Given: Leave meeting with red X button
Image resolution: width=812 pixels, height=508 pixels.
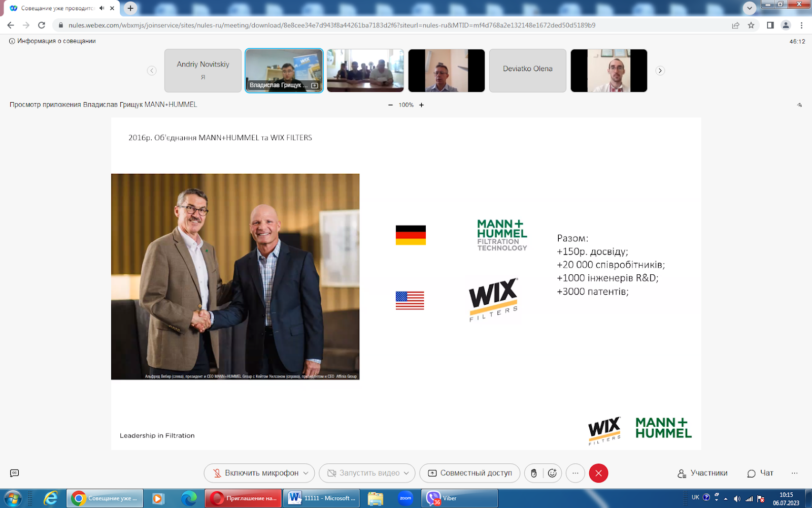Looking at the screenshot, I should pos(598,473).
